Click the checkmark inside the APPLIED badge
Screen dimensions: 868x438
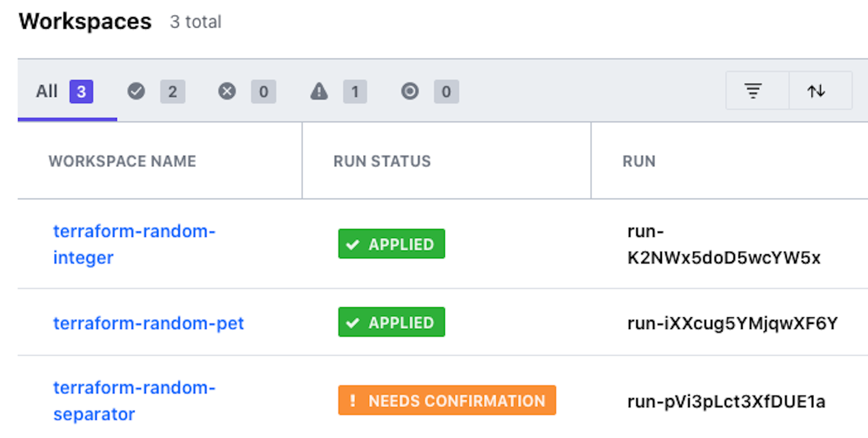[352, 244]
